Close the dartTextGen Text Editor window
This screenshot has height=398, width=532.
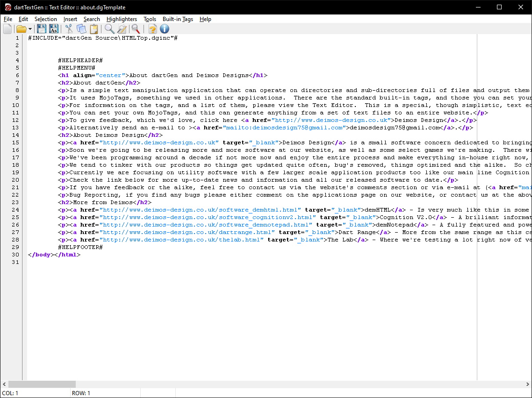[x=520, y=7]
